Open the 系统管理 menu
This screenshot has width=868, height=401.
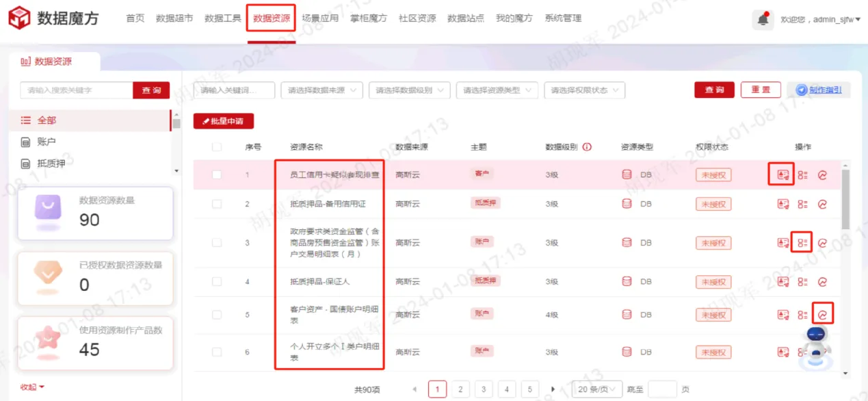(563, 18)
